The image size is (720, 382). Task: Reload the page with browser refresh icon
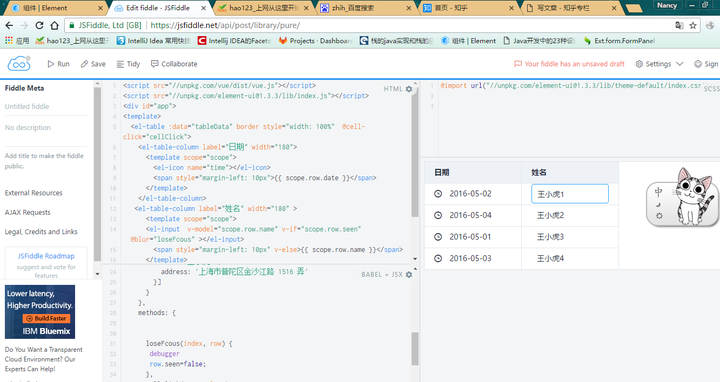[x=39, y=25]
